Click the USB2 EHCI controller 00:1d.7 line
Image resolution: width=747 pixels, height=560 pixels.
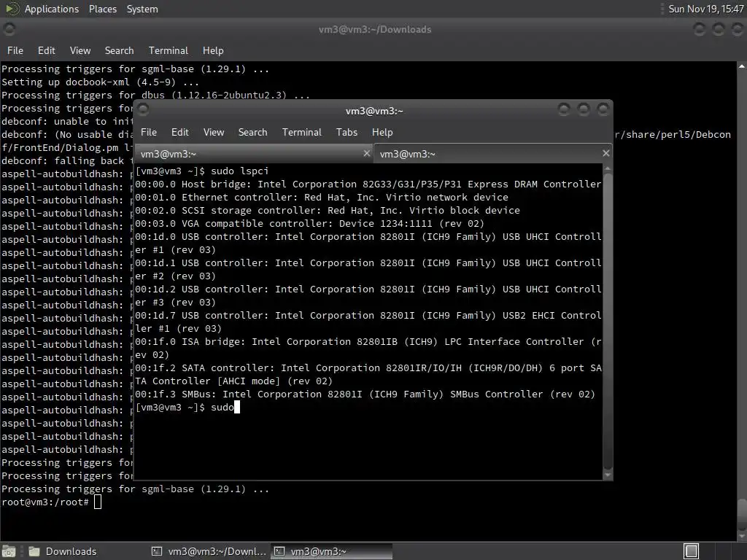(x=368, y=322)
